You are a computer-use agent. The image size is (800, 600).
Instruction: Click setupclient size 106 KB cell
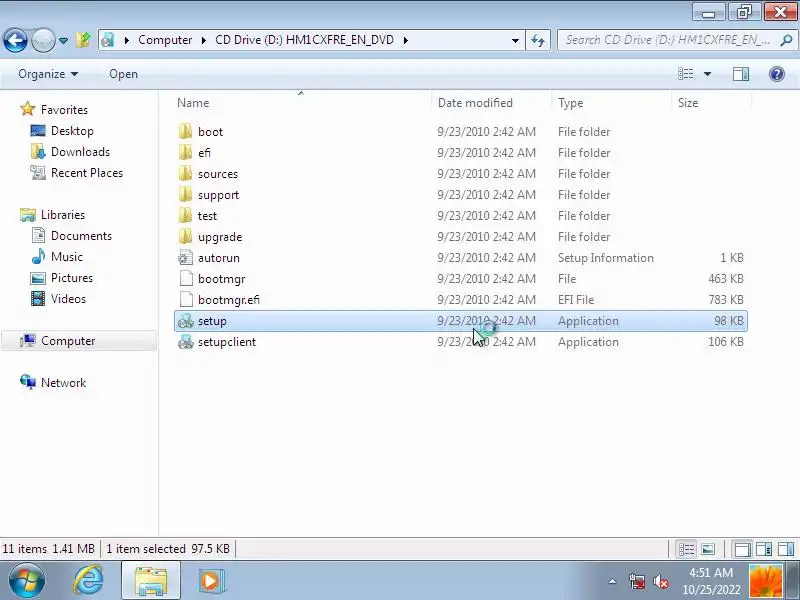[726, 341]
